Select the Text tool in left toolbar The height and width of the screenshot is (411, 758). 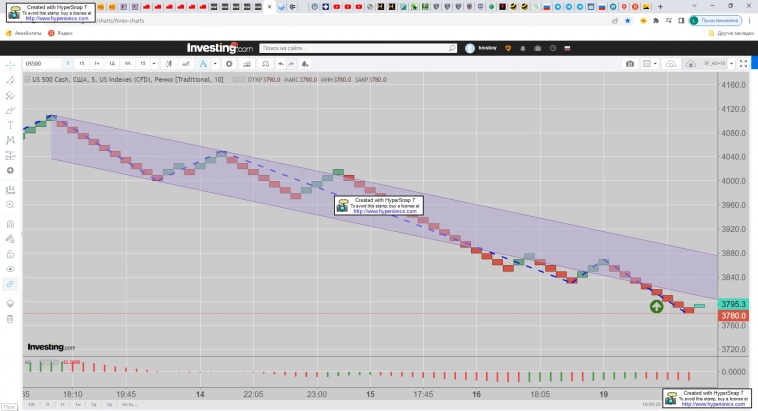click(x=10, y=126)
